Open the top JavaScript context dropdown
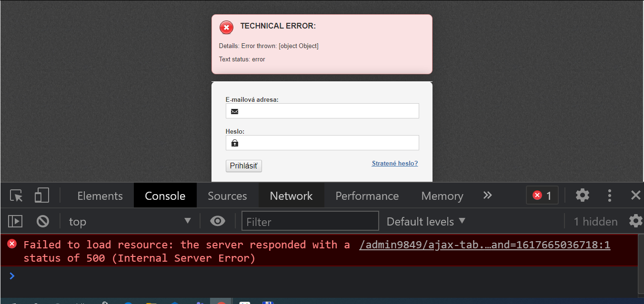Viewport: 644px width, 304px height. coord(130,221)
